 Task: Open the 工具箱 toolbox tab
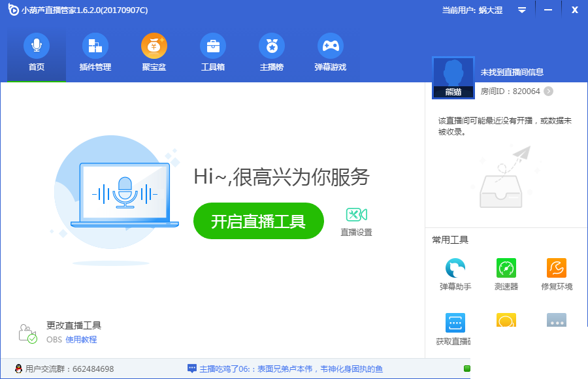[213, 52]
